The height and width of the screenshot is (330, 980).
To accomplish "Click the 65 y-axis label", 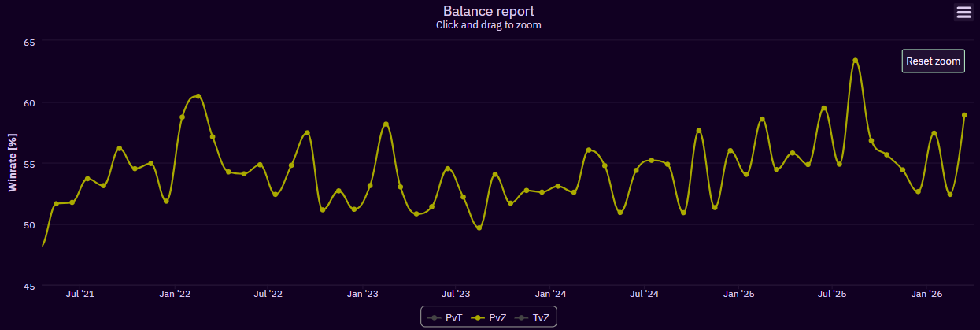I will [31, 42].
